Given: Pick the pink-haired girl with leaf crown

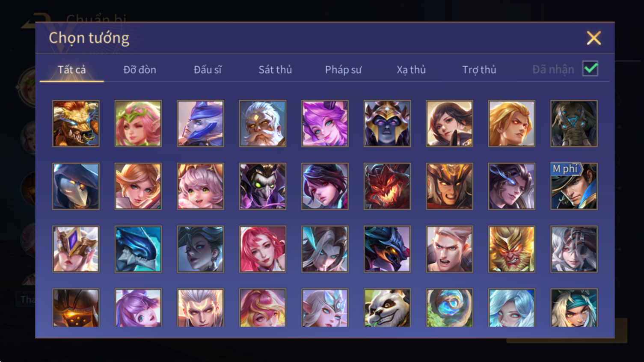Looking at the screenshot, I should (x=138, y=124).
